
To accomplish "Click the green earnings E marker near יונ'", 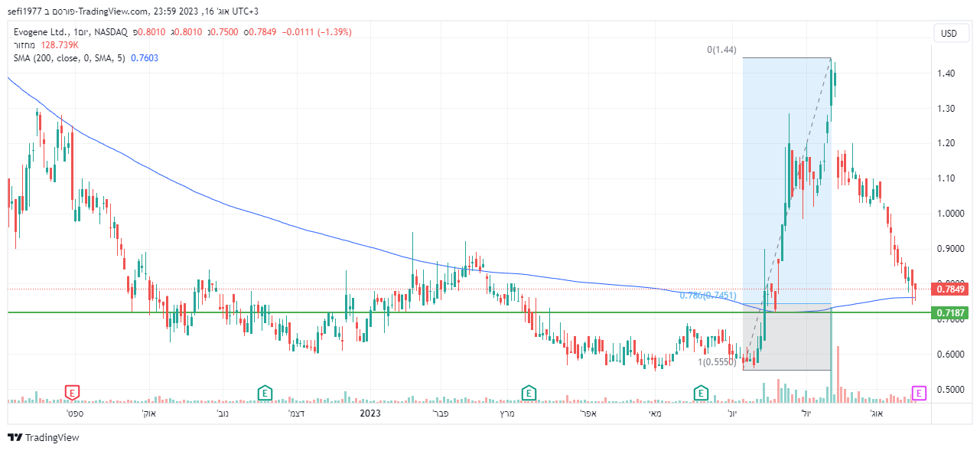I will (x=701, y=393).
